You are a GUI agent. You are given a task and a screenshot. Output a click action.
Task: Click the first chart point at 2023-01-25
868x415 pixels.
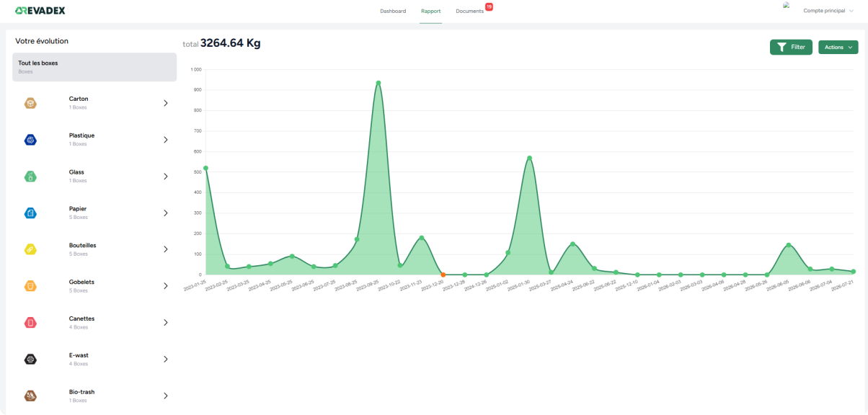coord(205,168)
